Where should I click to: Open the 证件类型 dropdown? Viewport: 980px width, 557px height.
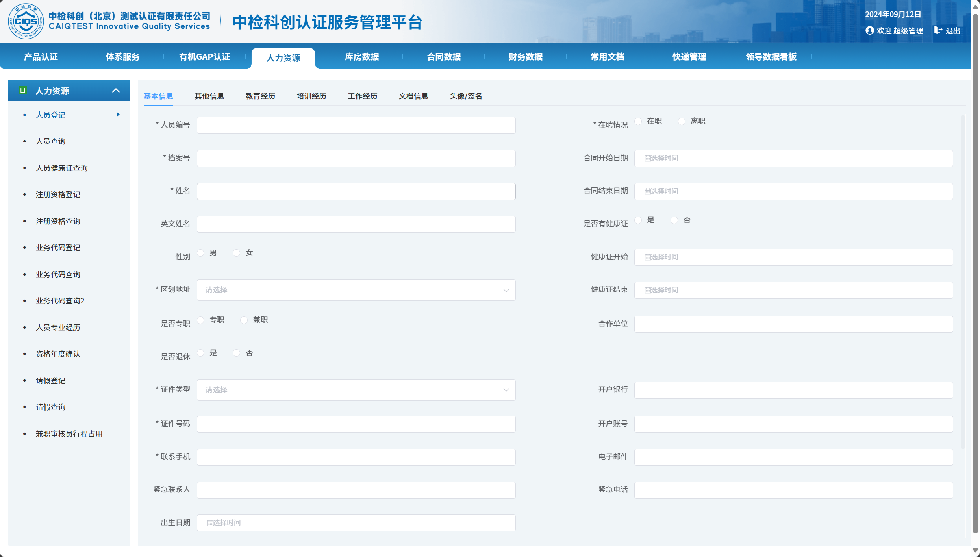(356, 390)
